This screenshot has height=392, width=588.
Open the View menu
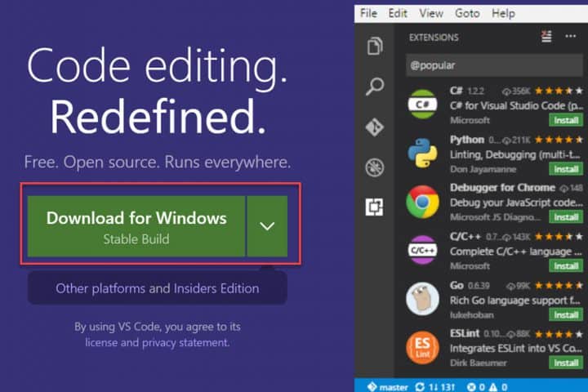pos(431,13)
